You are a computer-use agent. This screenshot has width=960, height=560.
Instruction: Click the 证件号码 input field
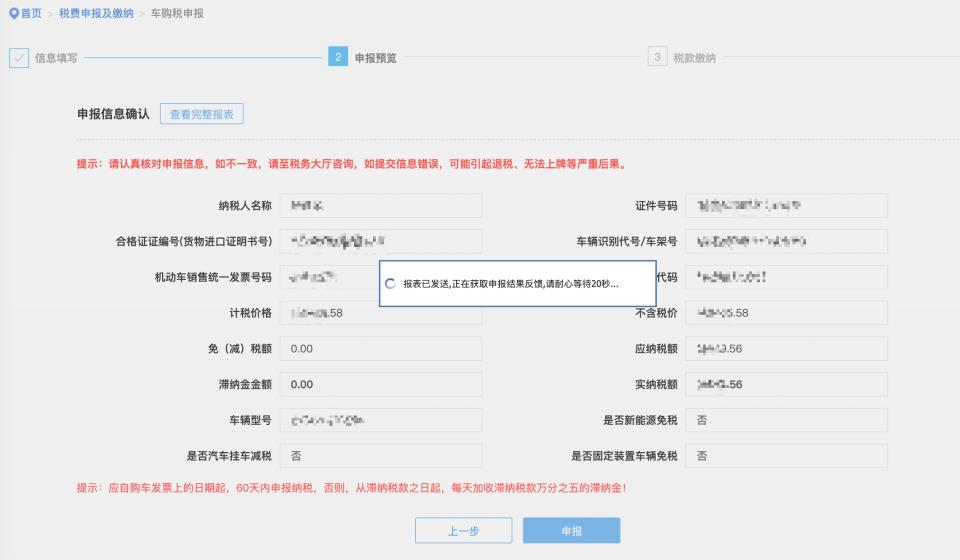pos(786,206)
